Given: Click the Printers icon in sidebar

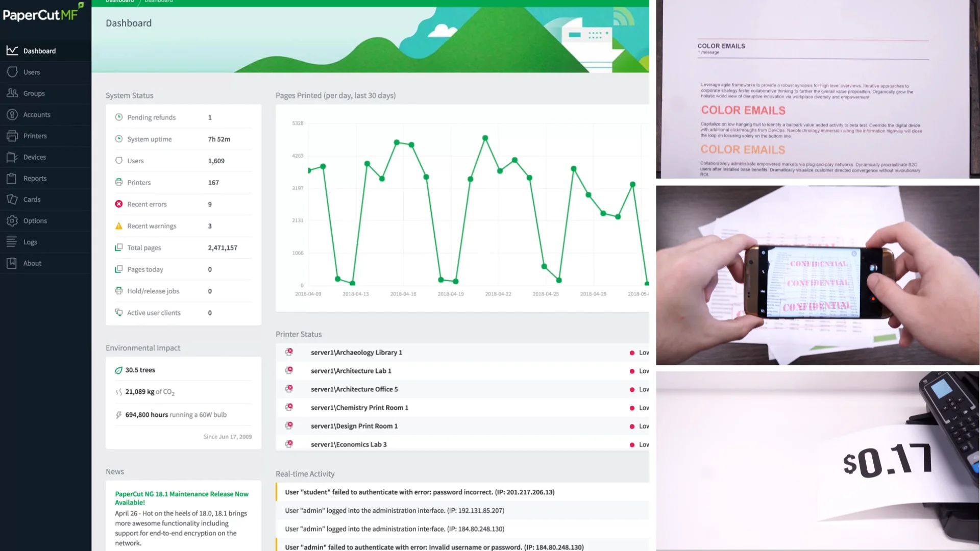Looking at the screenshot, I should (x=12, y=136).
